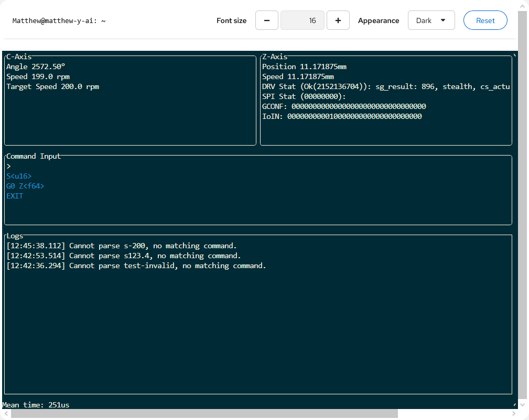Image resolution: width=529 pixels, height=420 pixels.
Task: Click the C-Axis panel title
Action: point(19,57)
